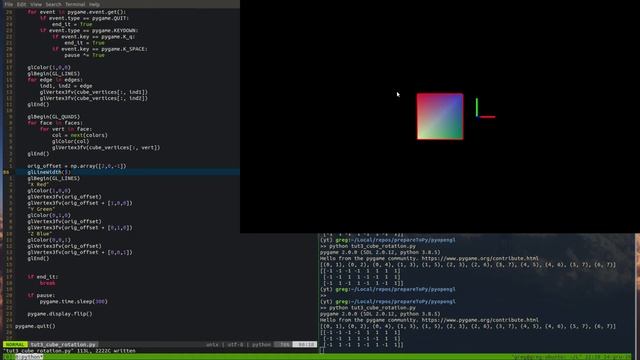
Task: Click the colored cube face in pygame window
Action: [440, 116]
